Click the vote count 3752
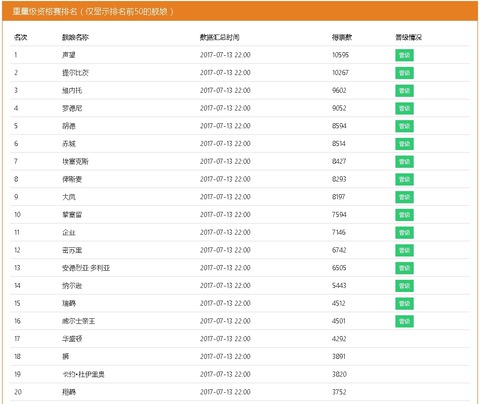Image resolution: width=480 pixels, height=404 pixels. pyautogui.click(x=339, y=392)
